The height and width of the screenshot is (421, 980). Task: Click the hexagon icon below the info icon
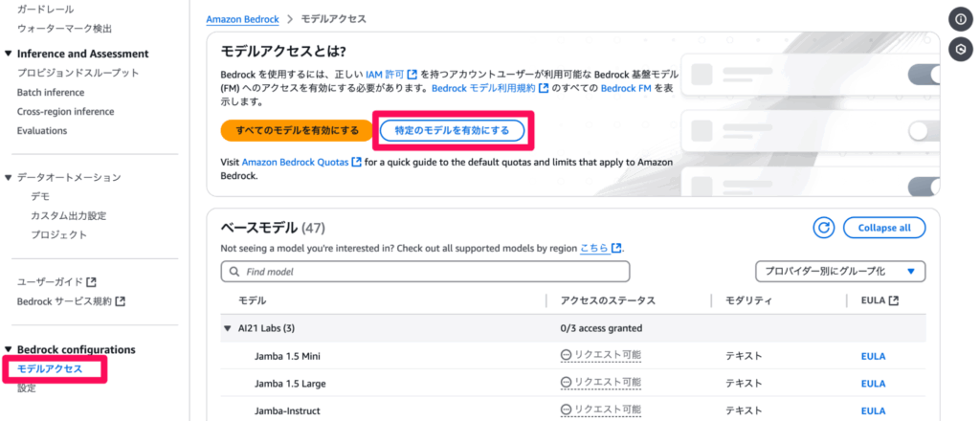tap(961, 50)
